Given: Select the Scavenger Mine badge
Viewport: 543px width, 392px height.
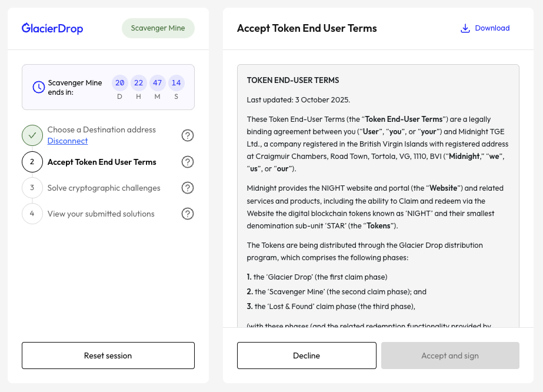Looking at the screenshot, I should [158, 28].
